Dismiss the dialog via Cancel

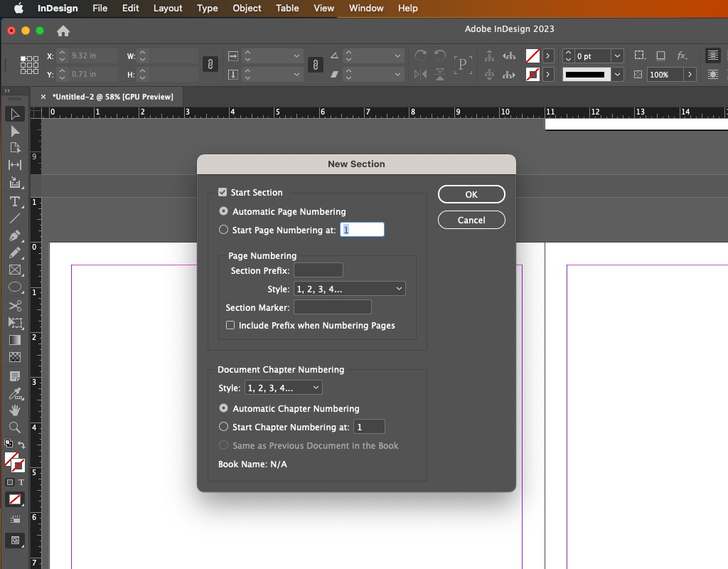(x=471, y=220)
